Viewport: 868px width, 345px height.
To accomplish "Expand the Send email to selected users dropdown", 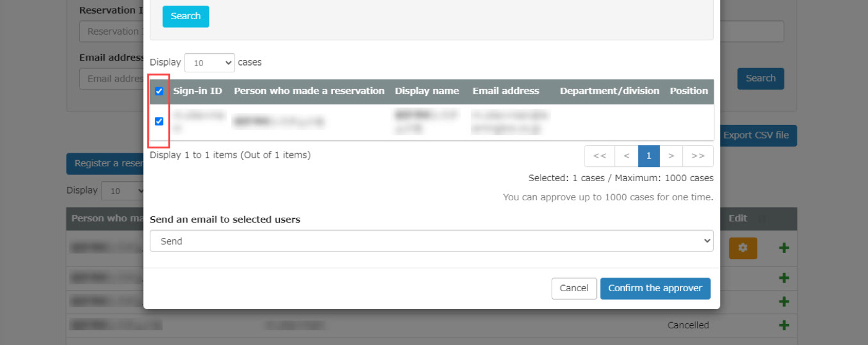I will click(x=431, y=241).
